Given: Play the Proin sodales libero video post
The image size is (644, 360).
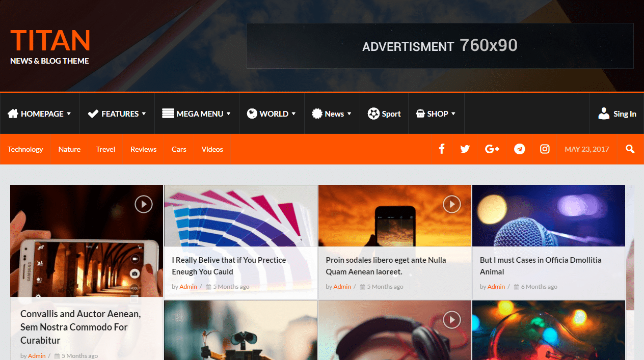Looking at the screenshot, I should click(451, 204).
